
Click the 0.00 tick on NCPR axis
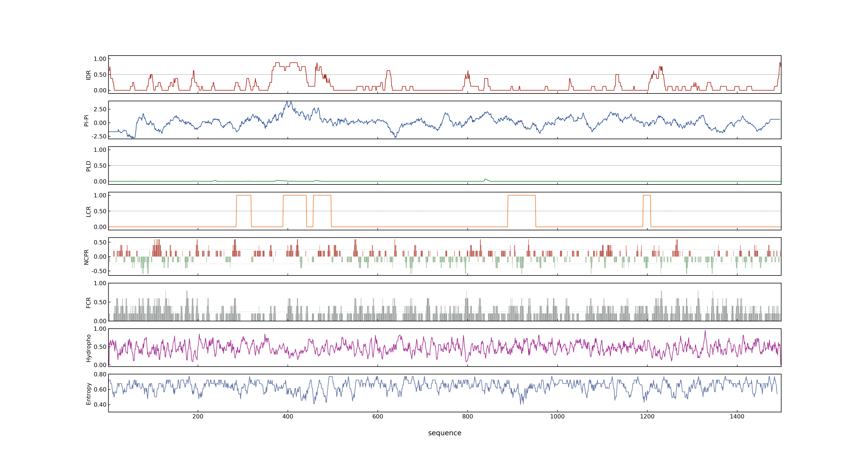(100, 257)
